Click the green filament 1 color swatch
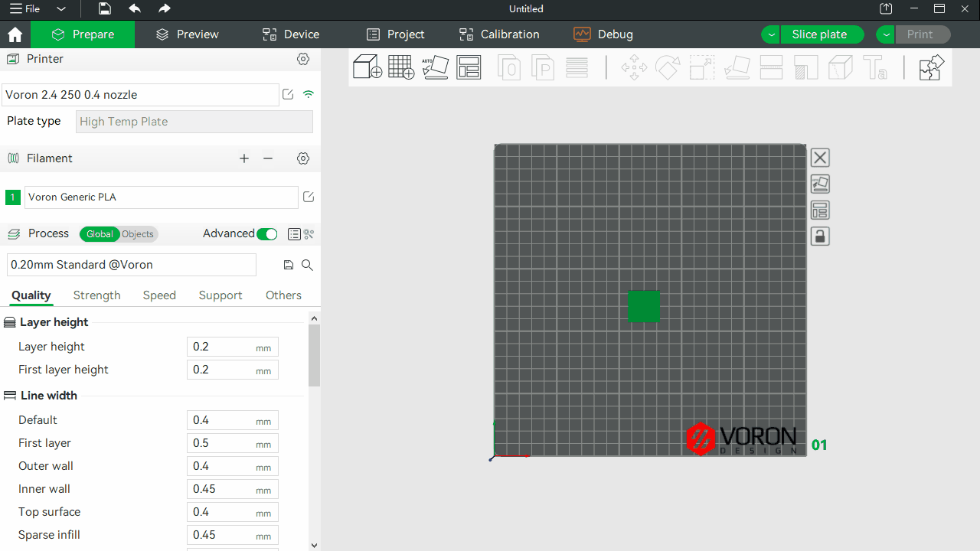980x551 pixels. 13,197
